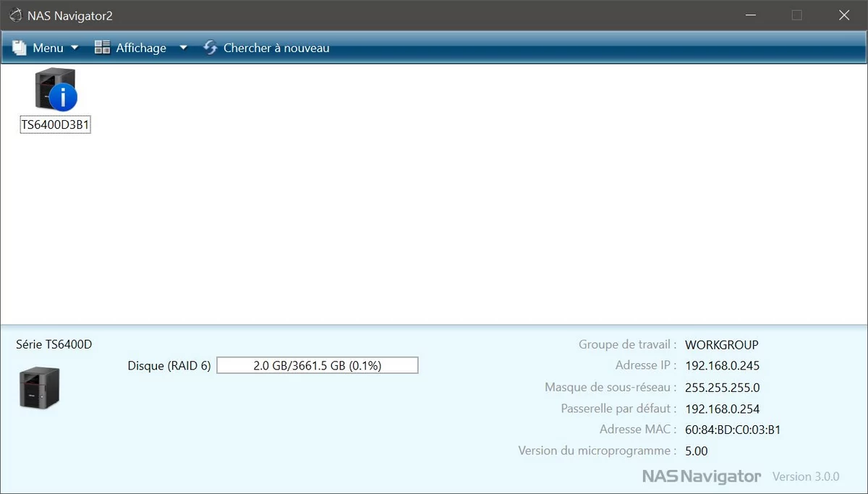The height and width of the screenshot is (494, 868).
Task: Click the Groupe de travail label
Action: click(x=628, y=345)
